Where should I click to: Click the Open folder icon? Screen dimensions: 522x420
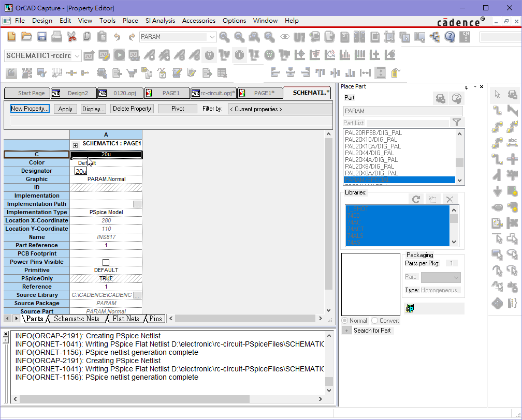[x=26, y=36]
